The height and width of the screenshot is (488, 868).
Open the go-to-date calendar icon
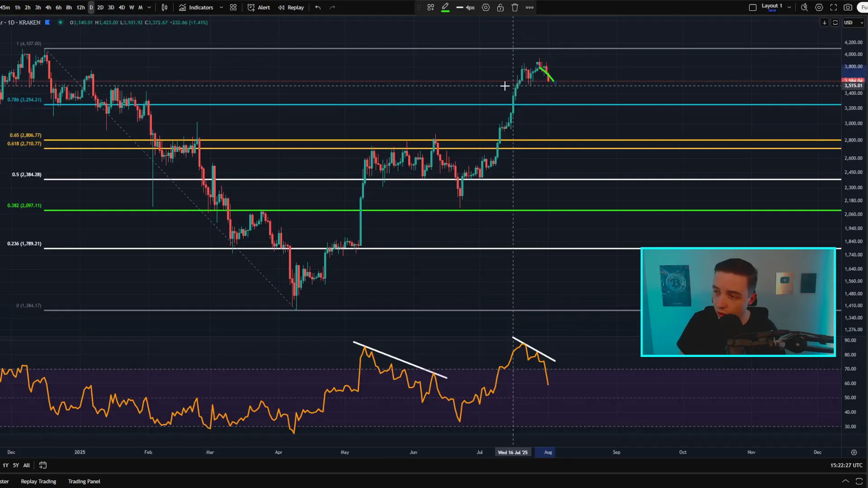tap(43, 465)
